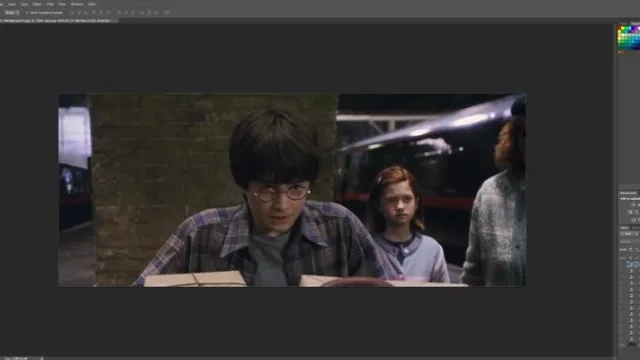Toggle the Show Transform Controls checkbox

(x=27, y=13)
